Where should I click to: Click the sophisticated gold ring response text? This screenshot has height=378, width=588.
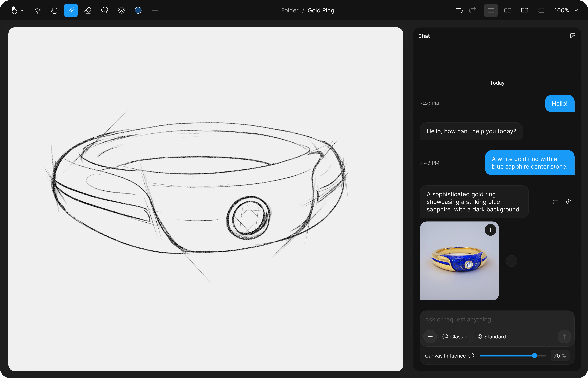(x=474, y=202)
